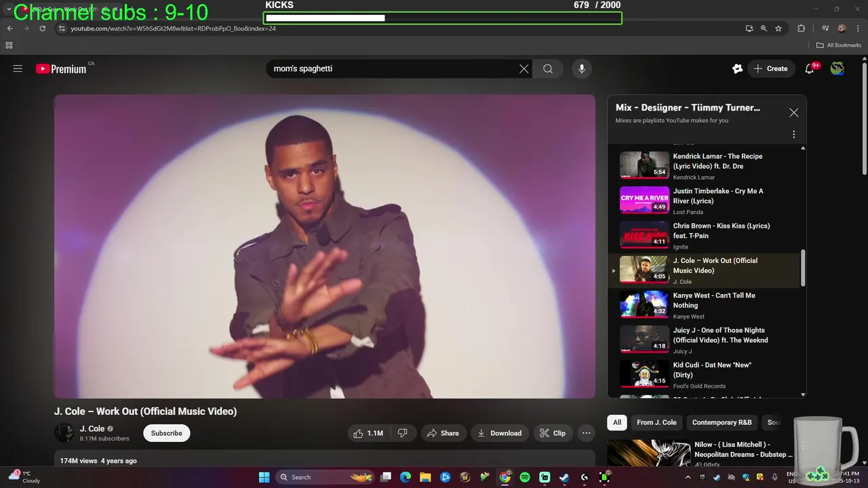Clear the search text with the X

[x=524, y=68]
